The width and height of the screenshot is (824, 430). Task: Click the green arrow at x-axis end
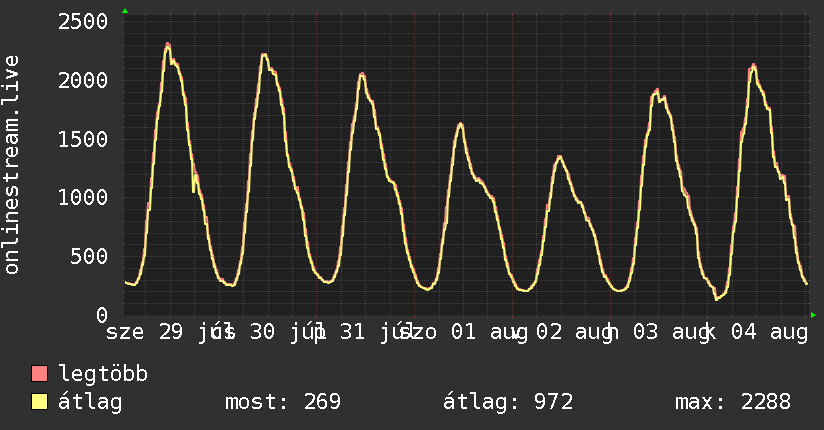pyautogui.click(x=813, y=315)
